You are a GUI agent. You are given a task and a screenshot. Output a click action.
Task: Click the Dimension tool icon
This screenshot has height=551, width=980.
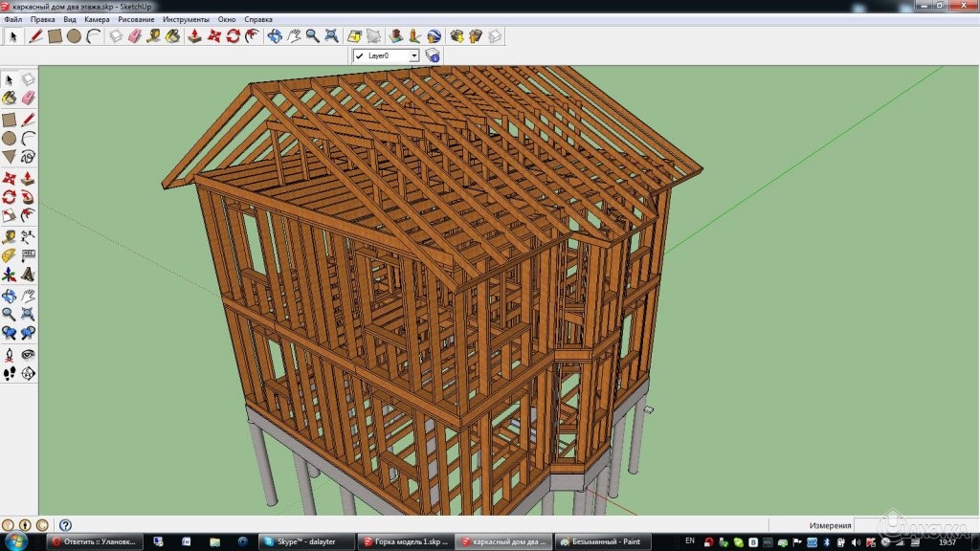[28, 235]
